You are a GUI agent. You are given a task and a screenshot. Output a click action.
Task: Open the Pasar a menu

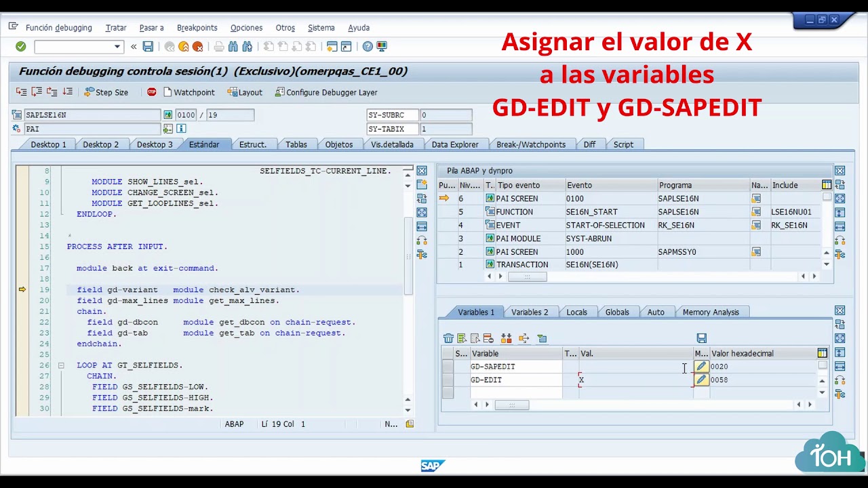pyautogui.click(x=151, y=28)
